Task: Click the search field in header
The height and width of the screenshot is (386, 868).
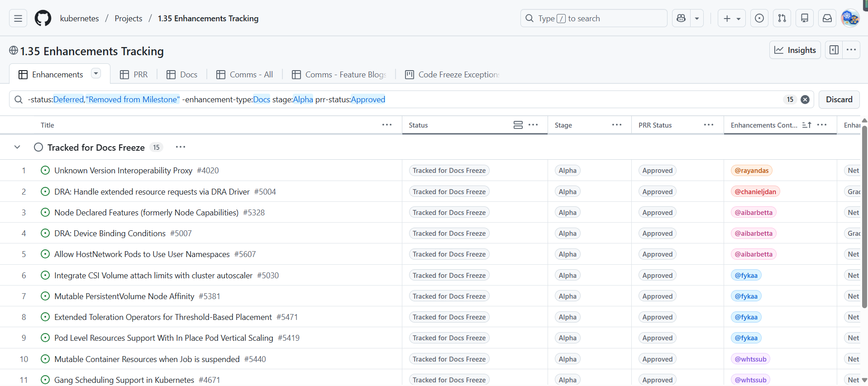Action: [594, 19]
